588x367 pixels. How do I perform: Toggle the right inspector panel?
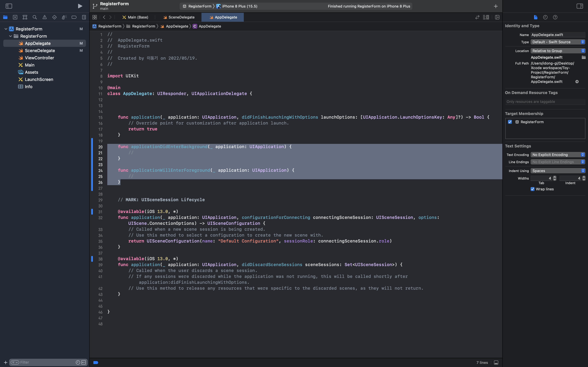coord(579,6)
